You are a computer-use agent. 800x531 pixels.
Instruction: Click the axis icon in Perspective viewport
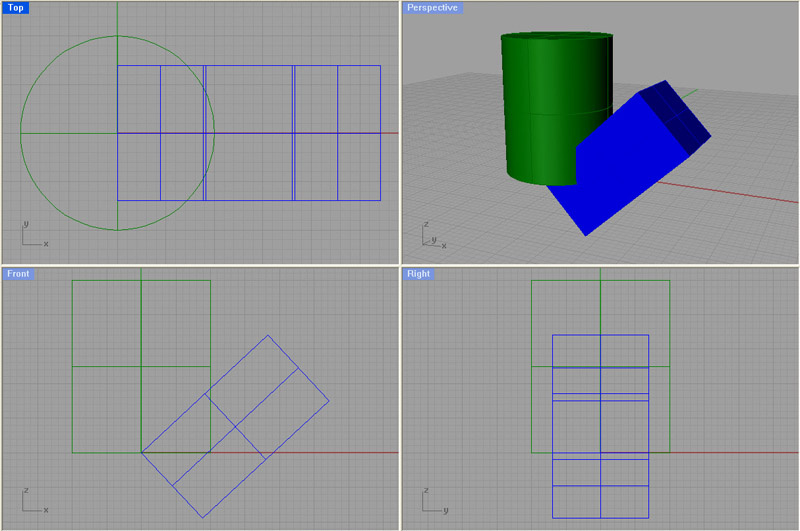pyautogui.click(x=434, y=236)
